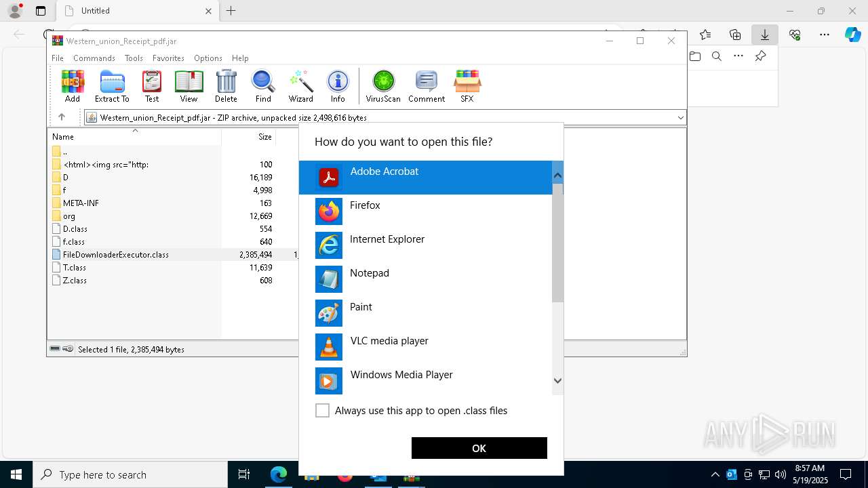Show hidden system tray icons
The image size is (868, 488).
(715, 474)
